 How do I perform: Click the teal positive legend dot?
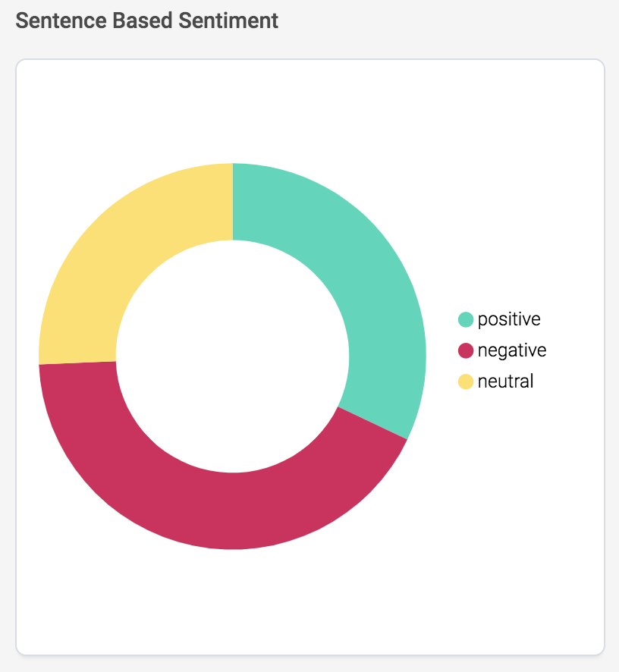pyautogui.click(x=466, y=320)
